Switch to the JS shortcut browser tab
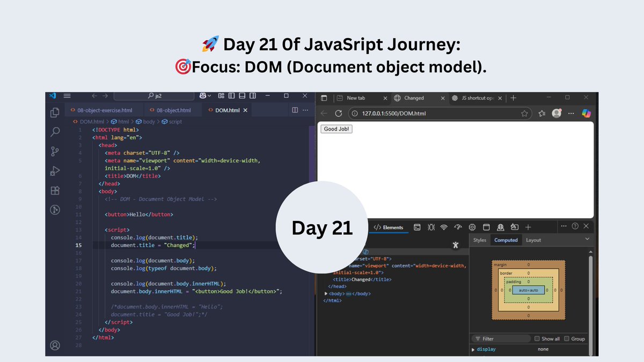 coord(477,98)
